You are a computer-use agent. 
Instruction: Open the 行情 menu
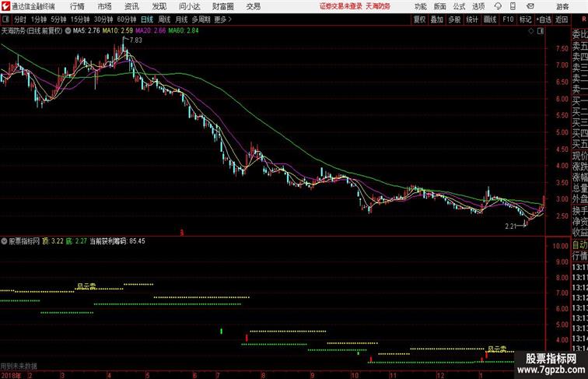click(x=77, y=6)
